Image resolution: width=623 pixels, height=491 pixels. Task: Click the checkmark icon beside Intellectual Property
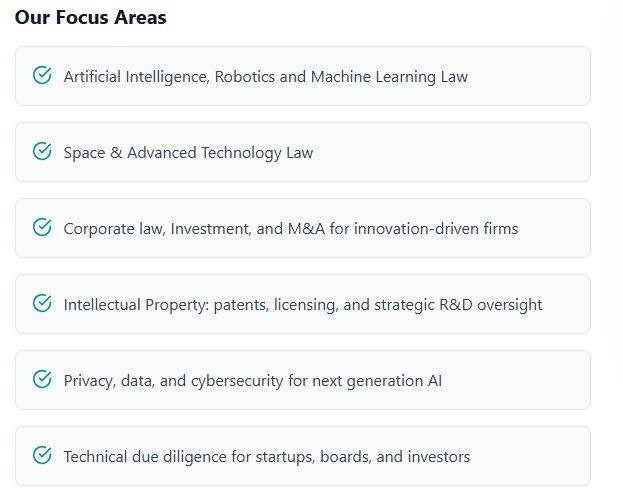(42, 304)
